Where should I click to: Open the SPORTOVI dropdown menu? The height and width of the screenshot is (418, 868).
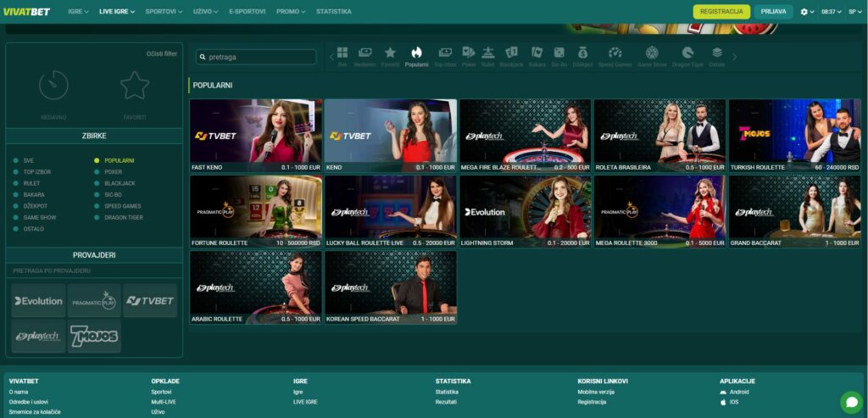click(x=162, y=12)
